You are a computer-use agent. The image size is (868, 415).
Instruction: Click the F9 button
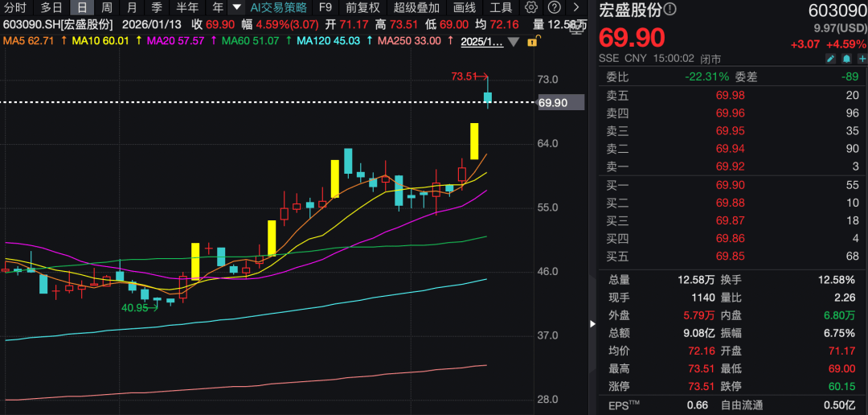(325, 7)
